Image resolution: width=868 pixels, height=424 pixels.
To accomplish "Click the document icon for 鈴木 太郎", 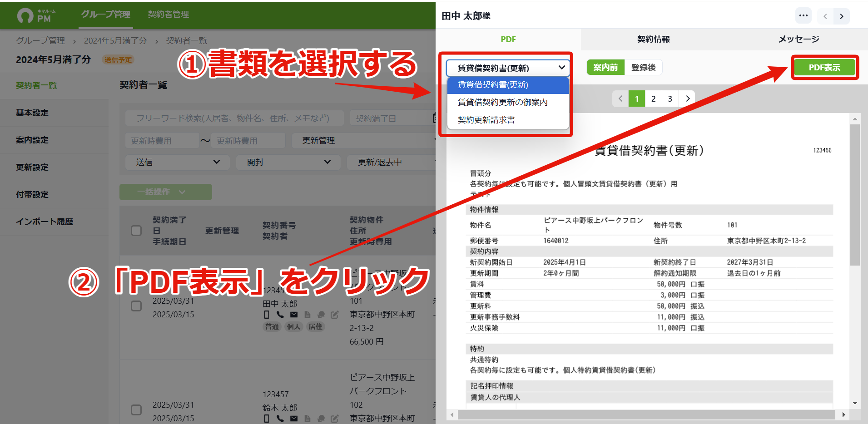I will pos(308,419).
